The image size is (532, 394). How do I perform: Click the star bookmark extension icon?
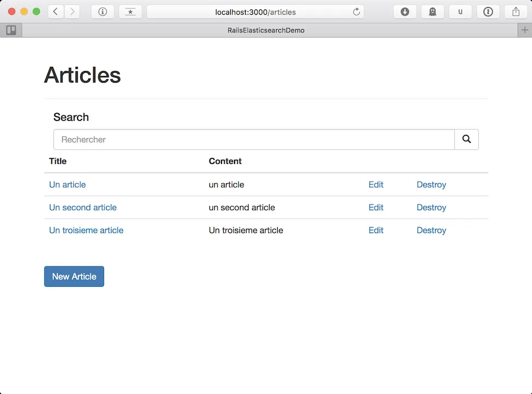point(130,12)
